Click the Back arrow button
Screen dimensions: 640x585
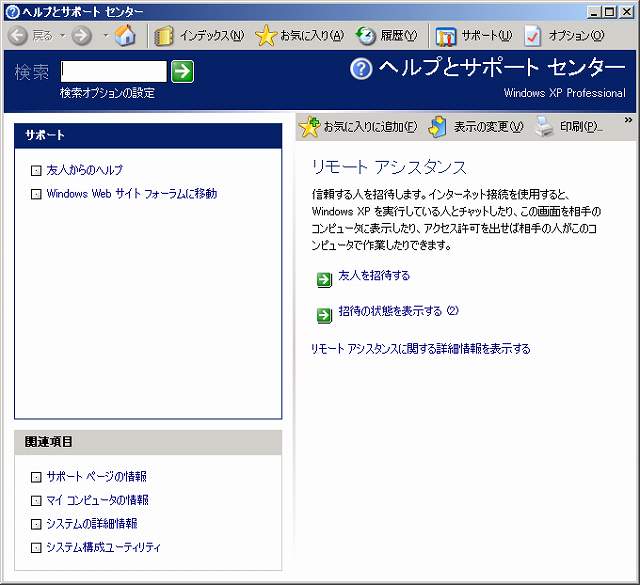pos(19,36)
